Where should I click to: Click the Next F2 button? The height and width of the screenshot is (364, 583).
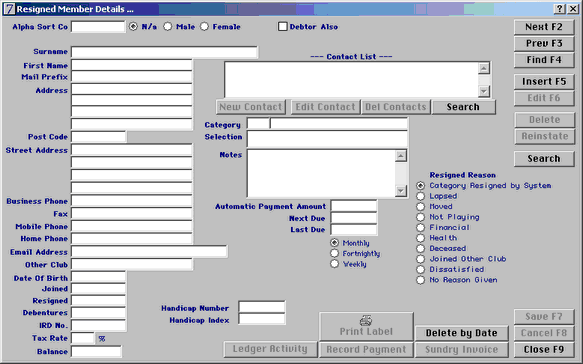coord(544,27)
